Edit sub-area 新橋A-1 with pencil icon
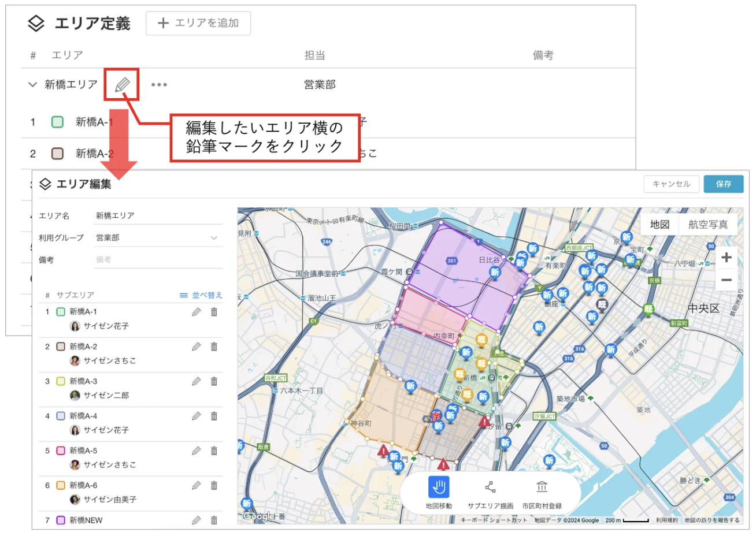 click(x=197, y=312)
